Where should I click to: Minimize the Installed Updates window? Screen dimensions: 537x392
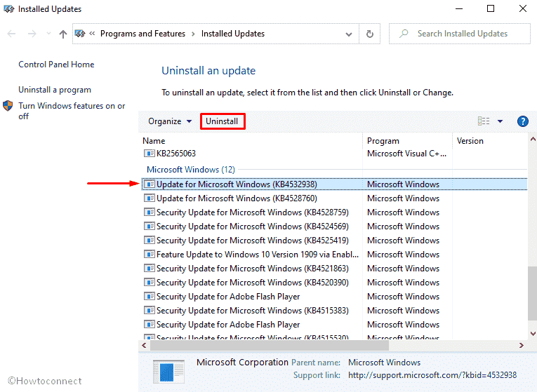(459, 8)
